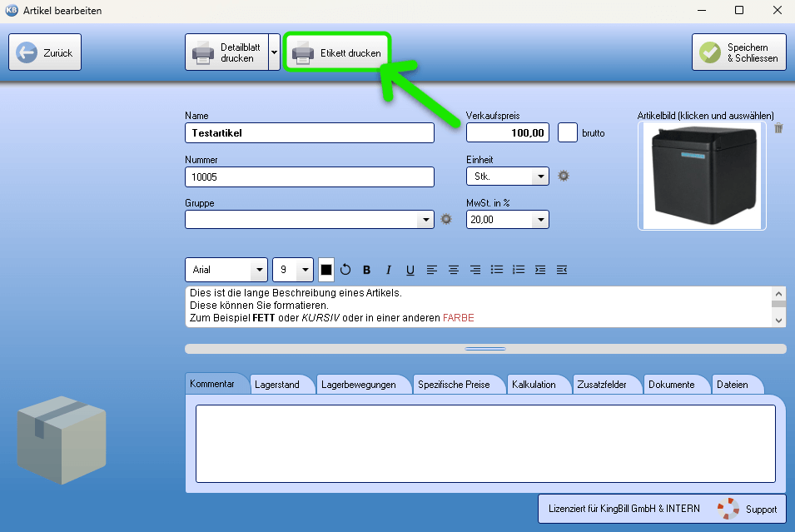Center align the description text

(x=454, y=270)
